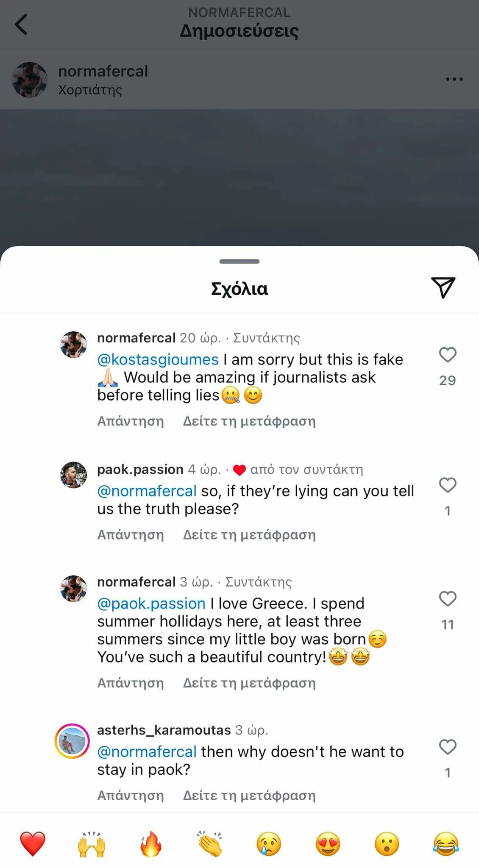Tap the back arrow icon

[x=21, y=25]
